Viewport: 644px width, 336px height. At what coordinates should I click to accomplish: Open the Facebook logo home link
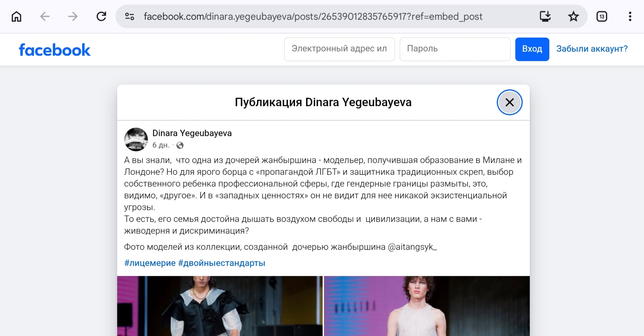point(55,50)
